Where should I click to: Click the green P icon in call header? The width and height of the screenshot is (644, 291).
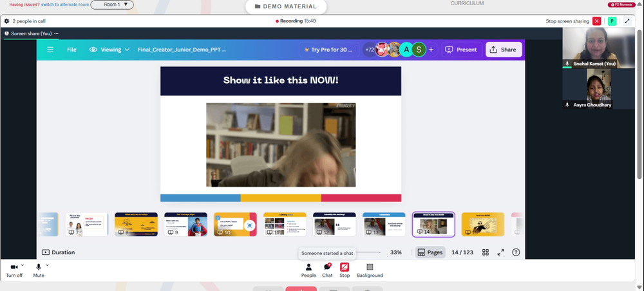click(x=612, y=21)
